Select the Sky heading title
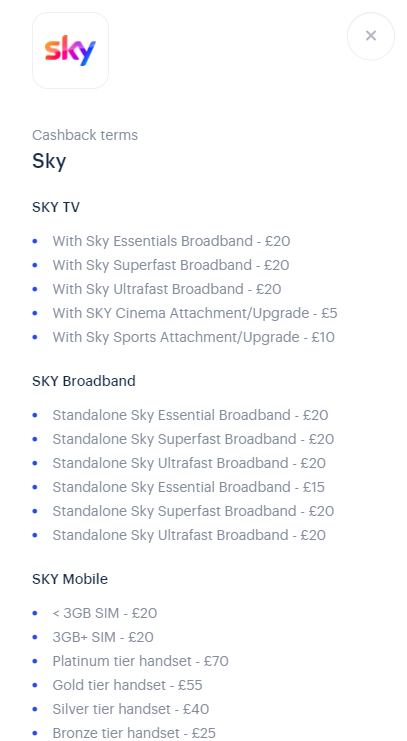 click(49, 162)
